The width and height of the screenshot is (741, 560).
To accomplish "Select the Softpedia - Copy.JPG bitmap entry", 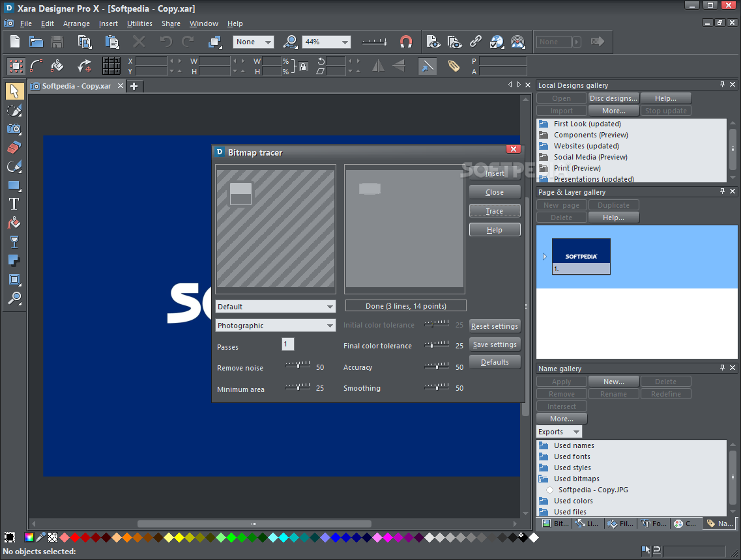I will tap(593, 490).
